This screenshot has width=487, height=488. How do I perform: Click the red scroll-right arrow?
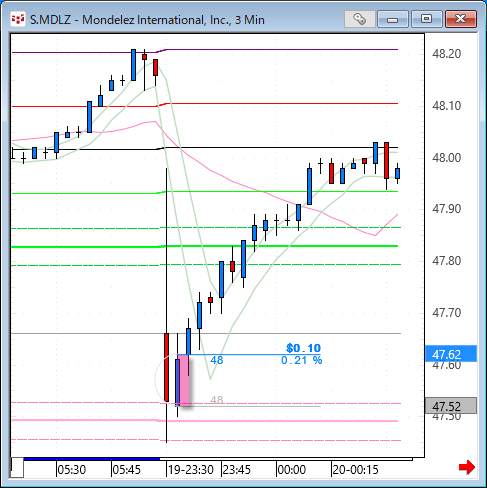[x=467, y=467]
